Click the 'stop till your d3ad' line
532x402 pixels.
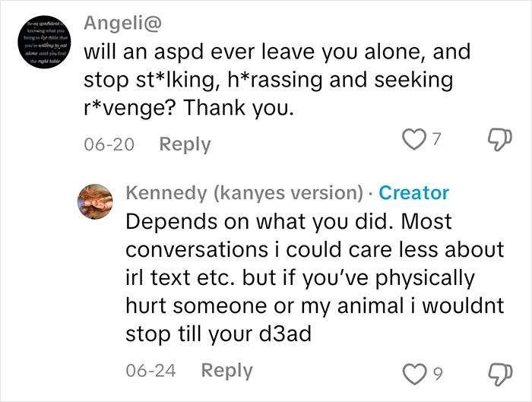click(219, 334)
